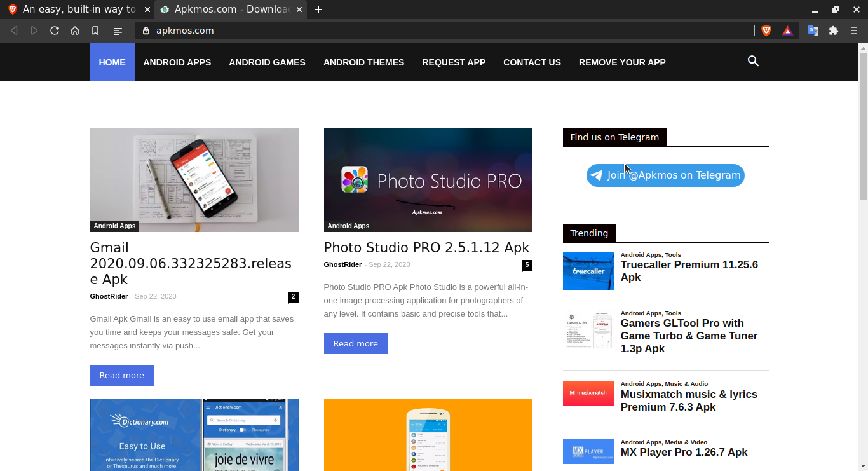868x471 pixels.
Task: Click the Android Apps tag on the Photo Studio image
Action: tap(348, 226)
